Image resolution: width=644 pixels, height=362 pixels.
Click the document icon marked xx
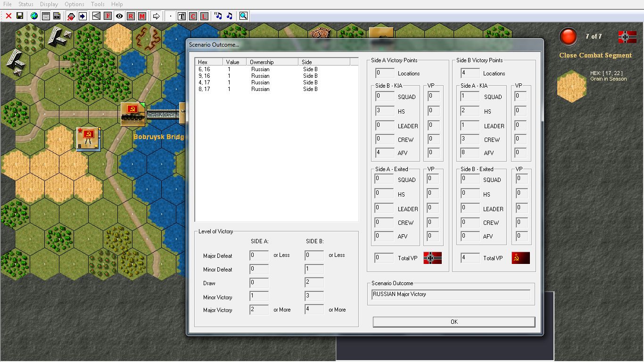coord(57,16)
